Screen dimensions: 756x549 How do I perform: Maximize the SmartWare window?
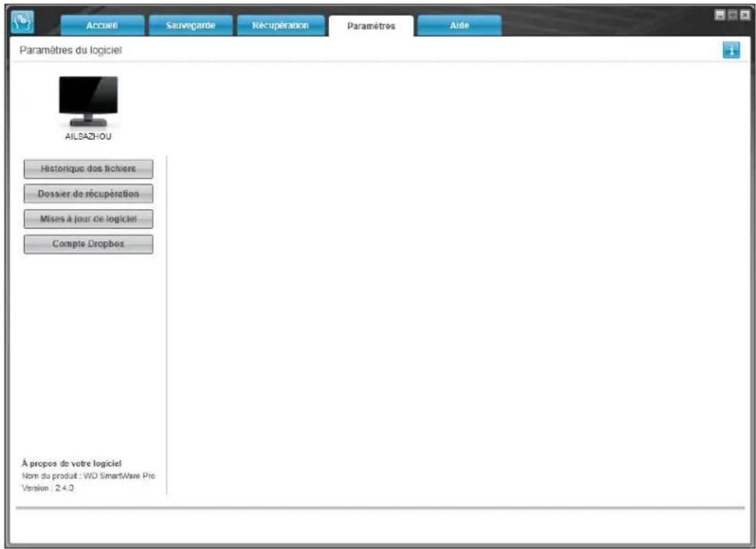pos(733,15)
